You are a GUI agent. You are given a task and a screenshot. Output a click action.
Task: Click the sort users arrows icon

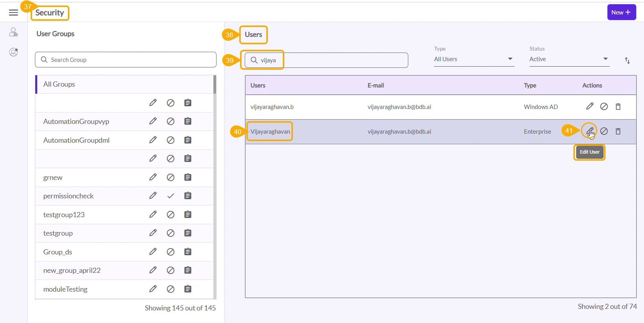click(627, 60)
